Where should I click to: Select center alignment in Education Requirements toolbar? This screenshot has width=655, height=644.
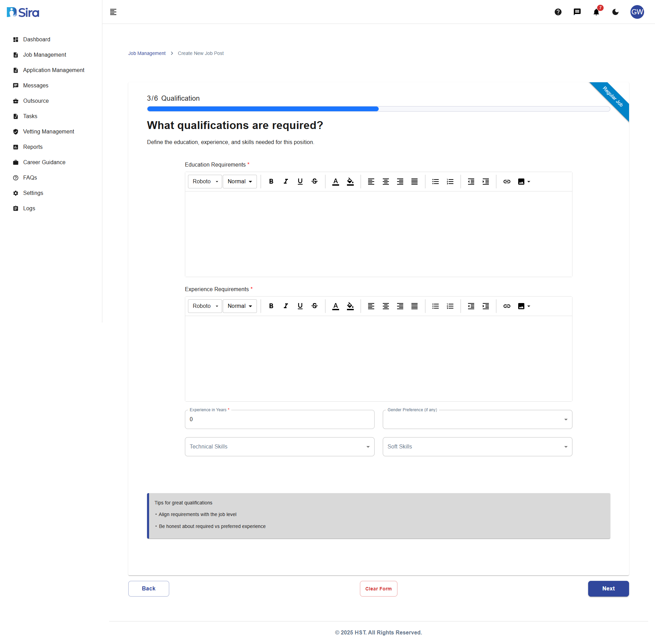click(385, 181)
